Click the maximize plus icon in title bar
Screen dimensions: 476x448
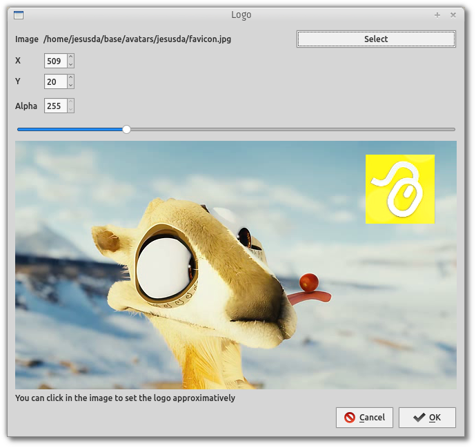pos(437,14)
